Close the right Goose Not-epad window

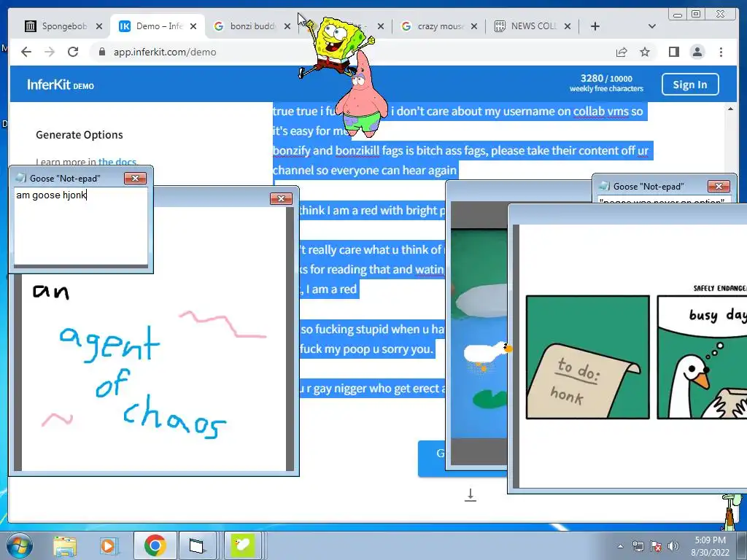click(x=719, y=186)
